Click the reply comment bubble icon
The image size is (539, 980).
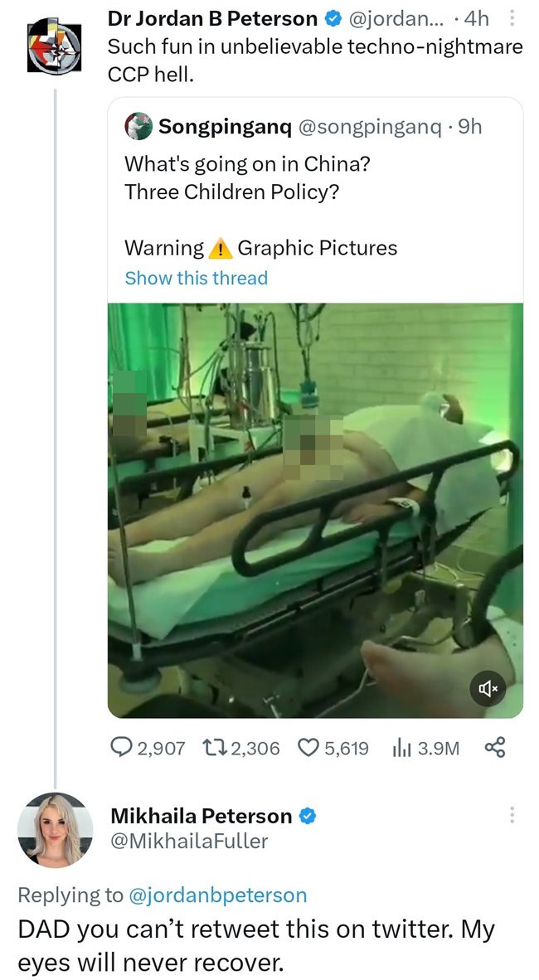(x=121, y=748)
